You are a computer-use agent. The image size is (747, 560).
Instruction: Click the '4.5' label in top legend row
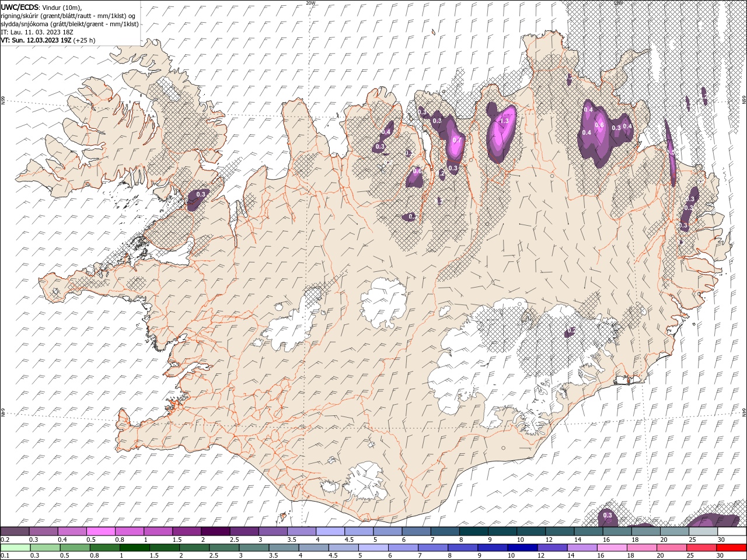[x=349, y=540]
